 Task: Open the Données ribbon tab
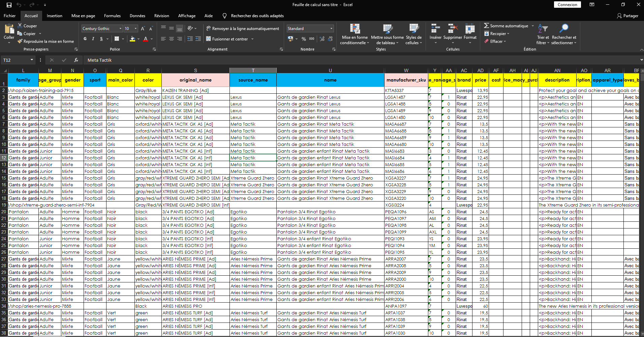(137, 16)
